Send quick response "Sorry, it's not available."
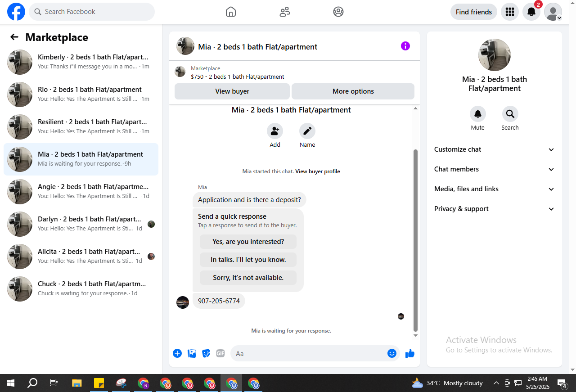576x392 pixels. click(x=248, y=278)
